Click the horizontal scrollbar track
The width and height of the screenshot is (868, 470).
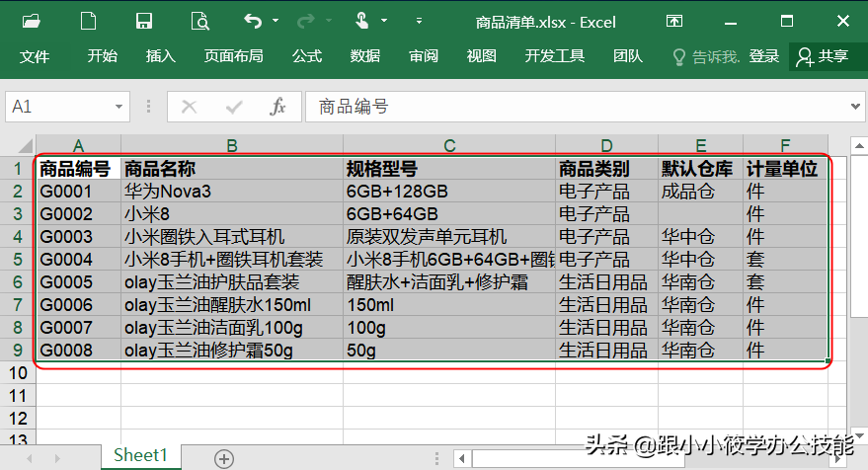pos(648,458)
